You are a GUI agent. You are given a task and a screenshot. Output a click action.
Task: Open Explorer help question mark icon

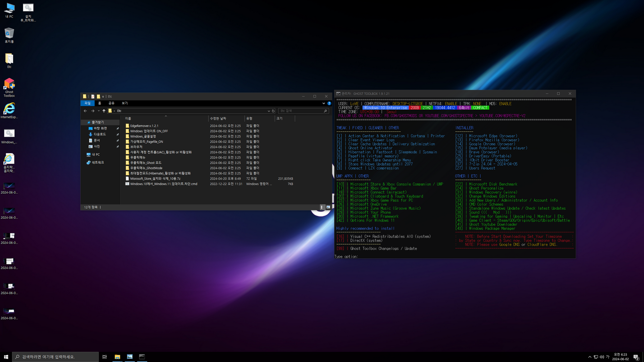pyautogui.click(x=329, y=103)
